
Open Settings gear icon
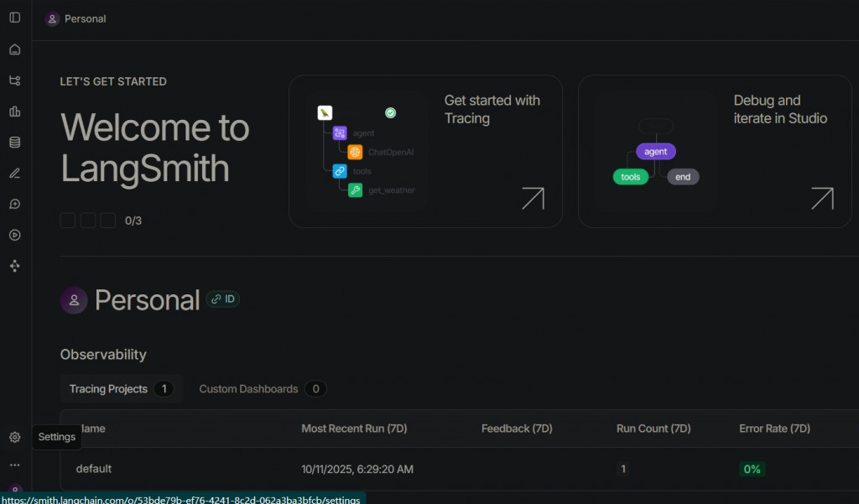click(x=15, y=437)
